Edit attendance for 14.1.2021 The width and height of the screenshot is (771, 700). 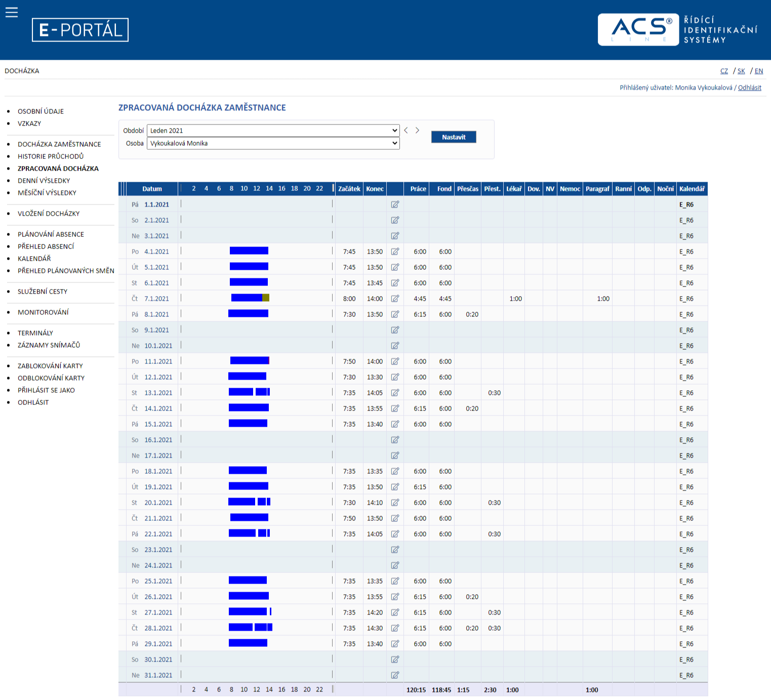pyautogui.click(x=395, y=408)
